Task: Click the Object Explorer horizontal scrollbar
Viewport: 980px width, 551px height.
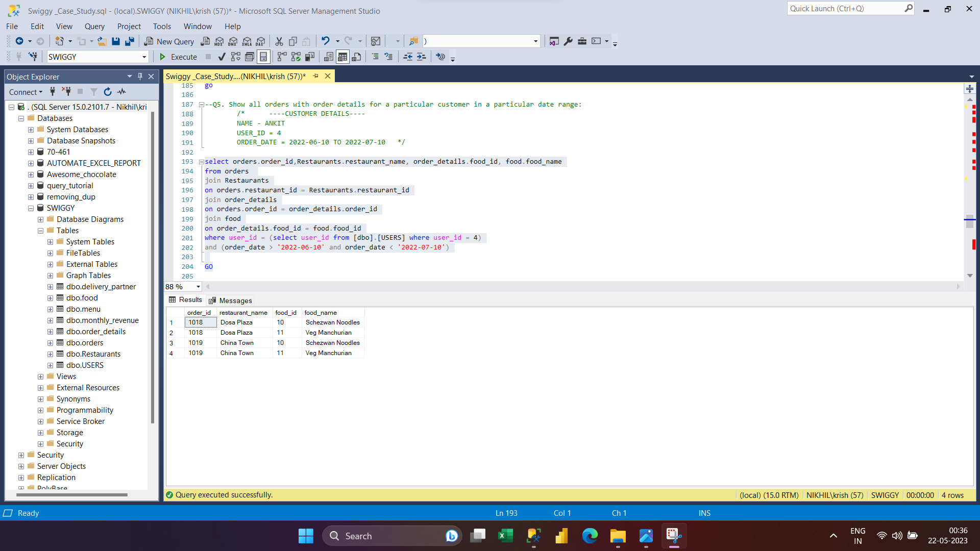Action: point(71,494)
